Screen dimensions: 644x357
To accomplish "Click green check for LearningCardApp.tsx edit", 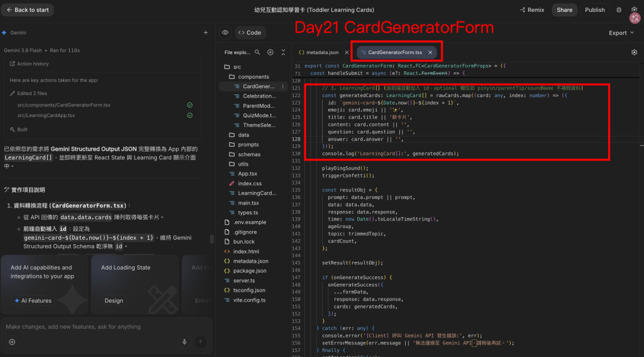I will [x=190, y=116].
